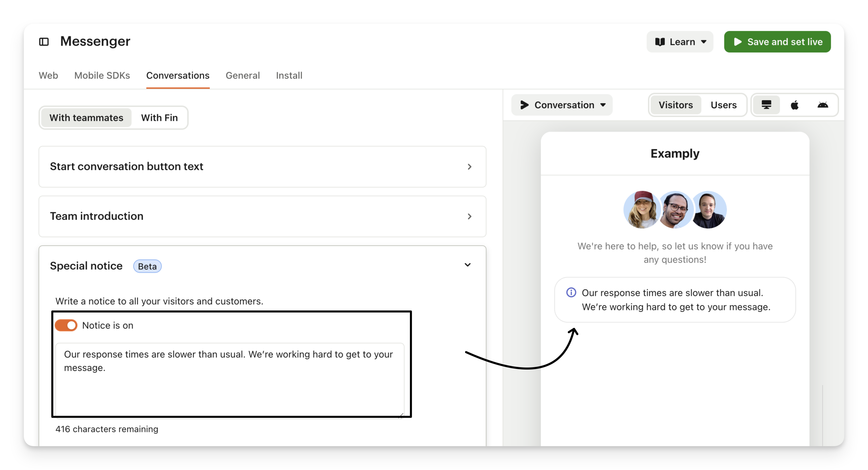This screenshot has width=868, height=470.
Task: Switch preview to Users
Action: [724, 105]
